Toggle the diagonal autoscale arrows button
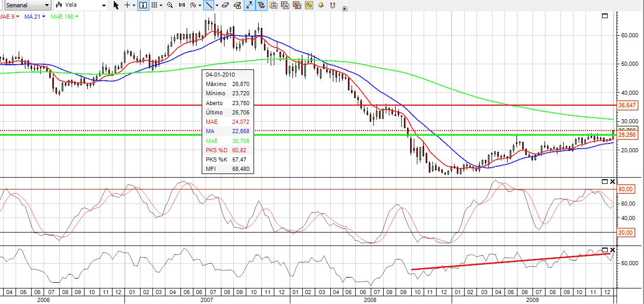Viewport: 644px width, 304px height. pos(249,5)
